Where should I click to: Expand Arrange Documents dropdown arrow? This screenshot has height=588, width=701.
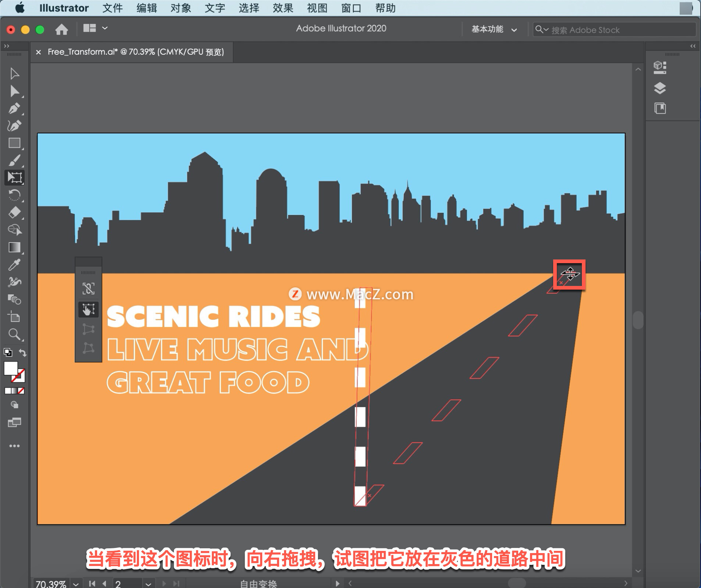click(105, 28)
